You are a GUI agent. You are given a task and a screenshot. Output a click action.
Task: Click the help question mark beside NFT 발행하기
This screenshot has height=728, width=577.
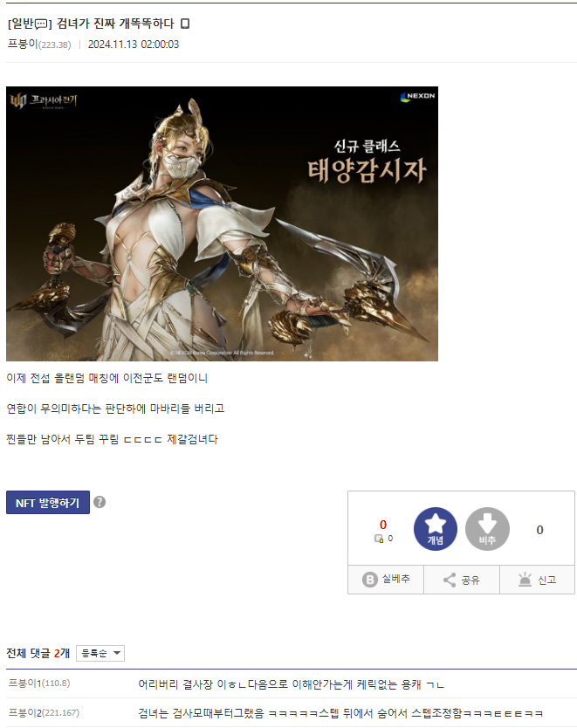100,502
